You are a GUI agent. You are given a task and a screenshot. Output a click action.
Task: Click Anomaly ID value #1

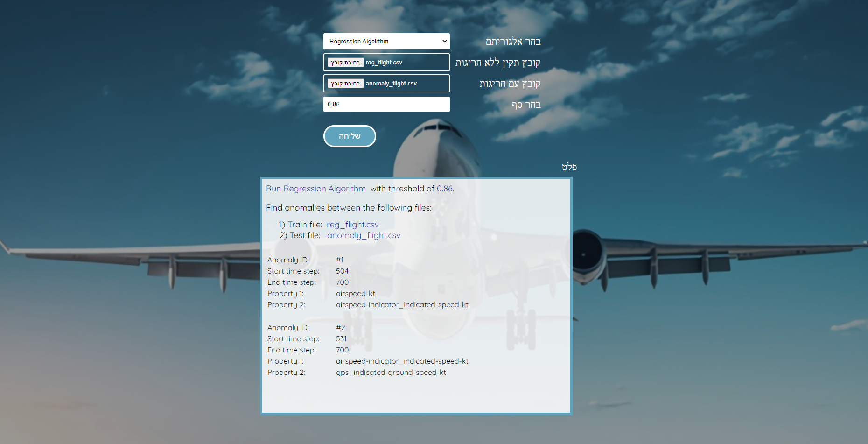pyautogui.click(x=340, y=260)
